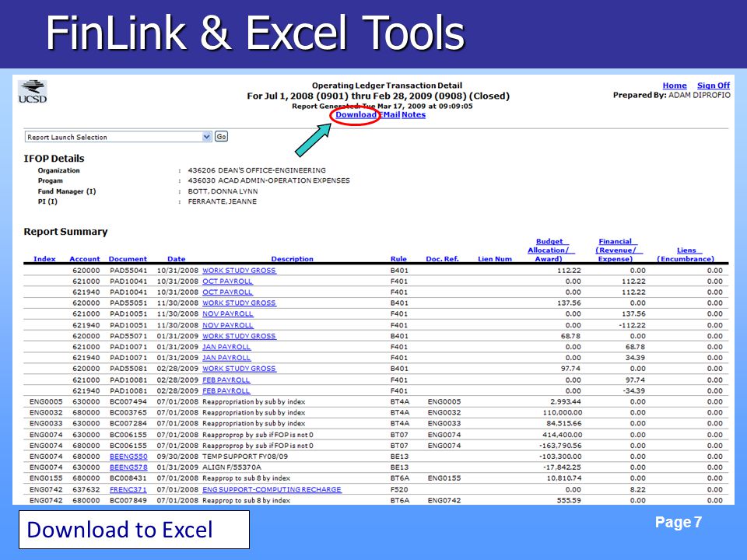The width and height of the screenshot is (747, 560).
Task: Open the EMail link
Action: 389,115
